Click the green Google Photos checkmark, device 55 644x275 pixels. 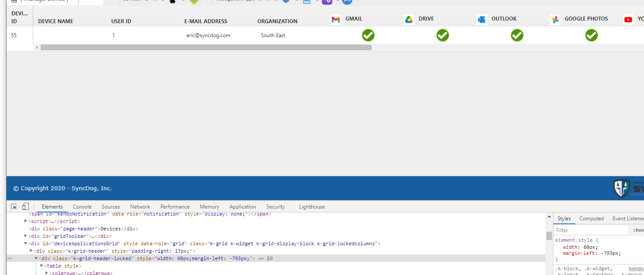591,35
